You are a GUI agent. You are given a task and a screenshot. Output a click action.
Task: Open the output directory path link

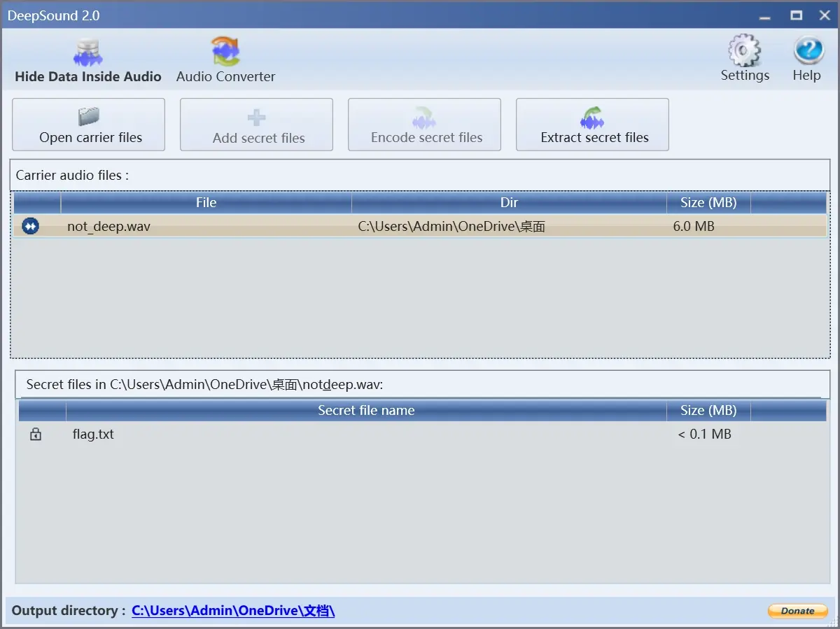pyautogui.click(x=233, y=611)
